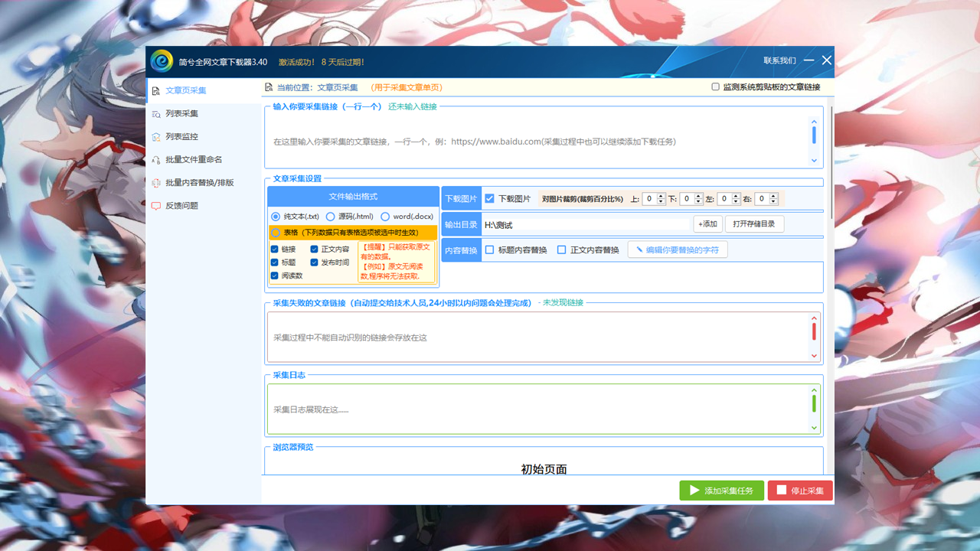Click the log box scrollbar down arrow
The width and height of the screenshot is (980, 551).
814,428
